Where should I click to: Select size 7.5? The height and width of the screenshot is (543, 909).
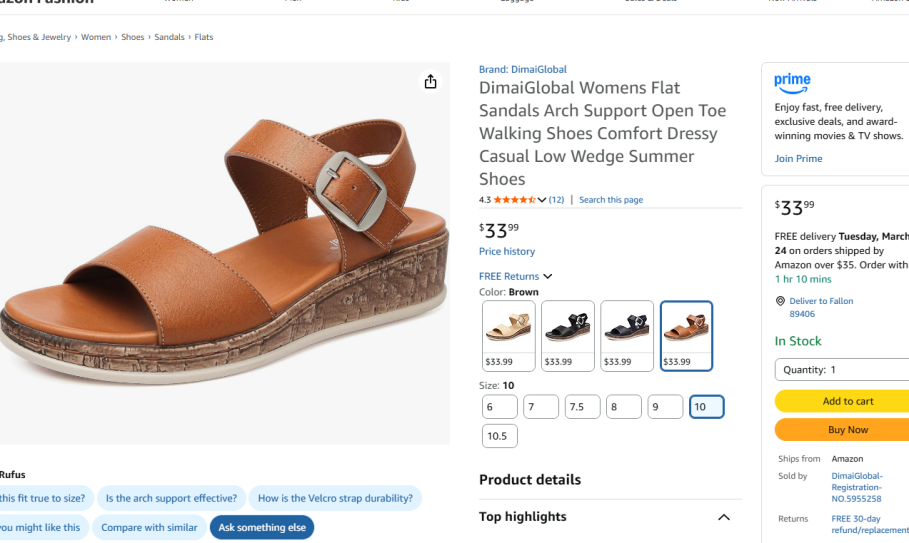(x=582, y=407)
